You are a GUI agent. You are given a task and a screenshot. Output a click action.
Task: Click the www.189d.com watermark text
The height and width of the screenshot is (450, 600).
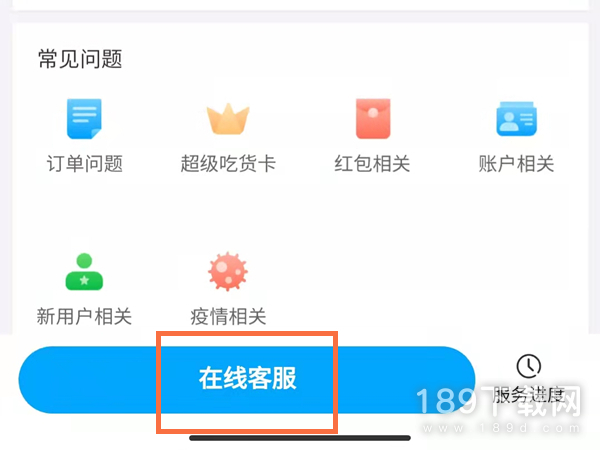click(501, 428)
